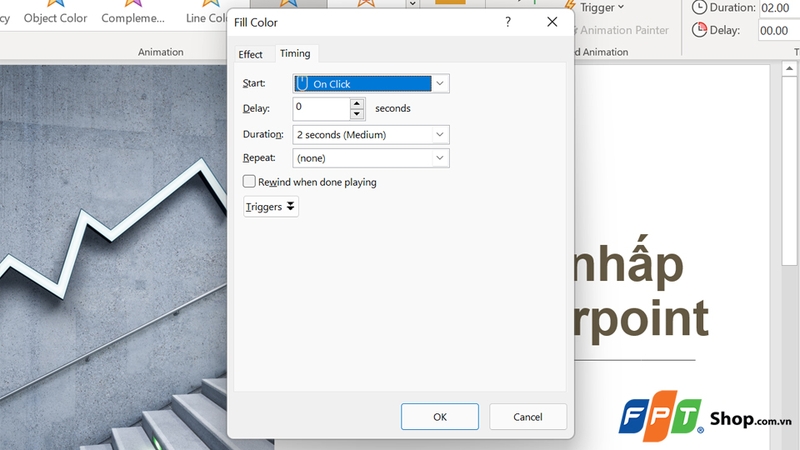Open the Trigger menu in ribbon
This screenshot has width=800, height=450.
point(600,8)
